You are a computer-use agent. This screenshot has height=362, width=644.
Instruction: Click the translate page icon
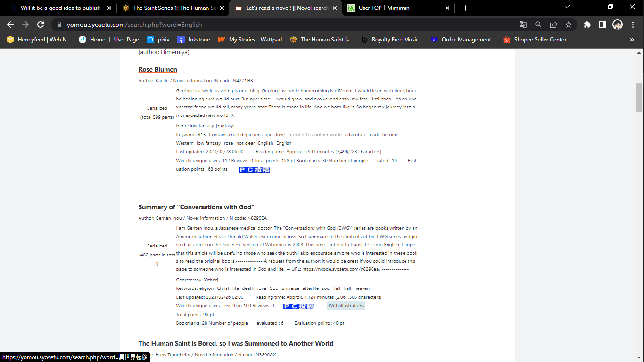tap(523, 25)
